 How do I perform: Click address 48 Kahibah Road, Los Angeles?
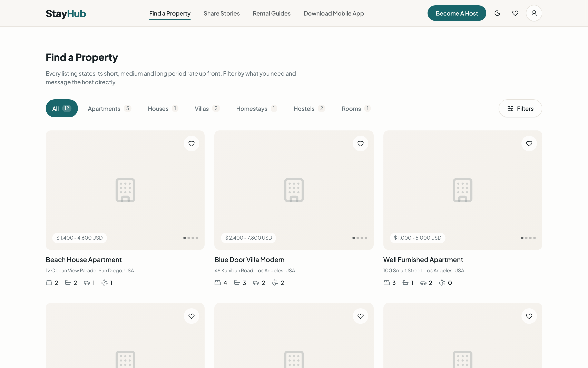tap(255, 270)
